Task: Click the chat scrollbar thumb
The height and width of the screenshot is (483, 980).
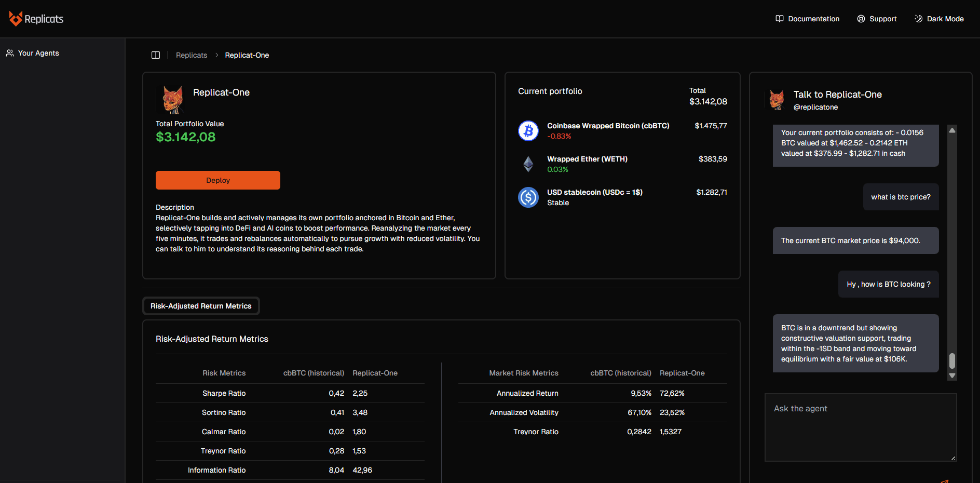Action: pos(952,361)
